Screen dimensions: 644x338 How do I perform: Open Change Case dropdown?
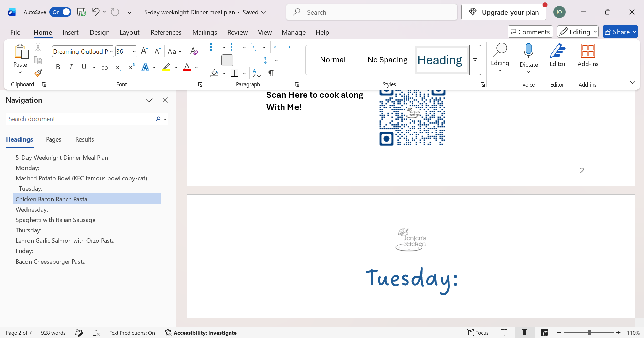click(x=175, y=51)
